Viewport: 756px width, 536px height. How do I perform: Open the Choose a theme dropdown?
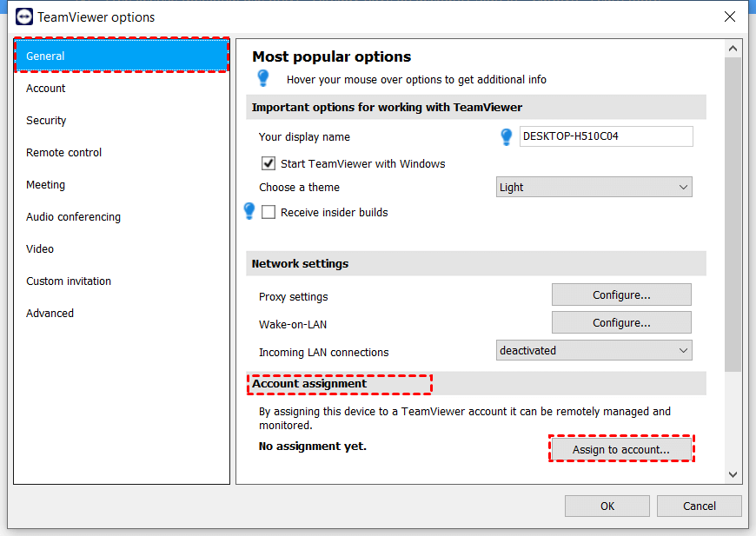(594, 187)
